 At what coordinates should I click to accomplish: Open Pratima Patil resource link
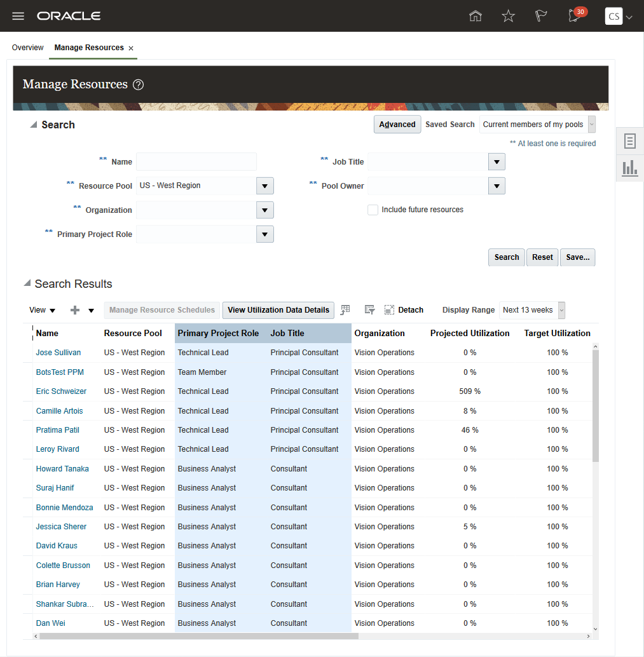(x=57, y=430)
